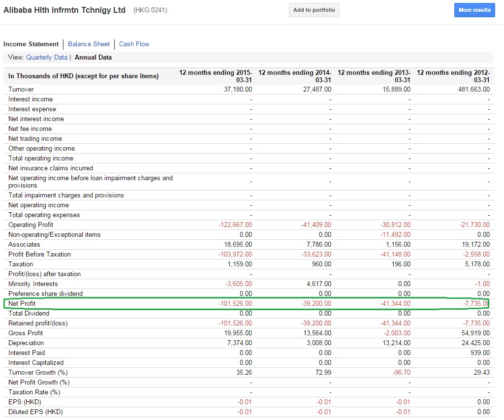
Task: Click the Net Profit row label
Action: pos(22,304)
